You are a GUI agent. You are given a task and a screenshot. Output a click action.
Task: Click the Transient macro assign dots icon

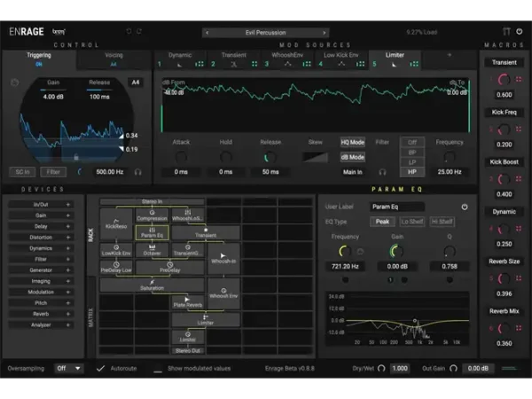tap(519, 80)
